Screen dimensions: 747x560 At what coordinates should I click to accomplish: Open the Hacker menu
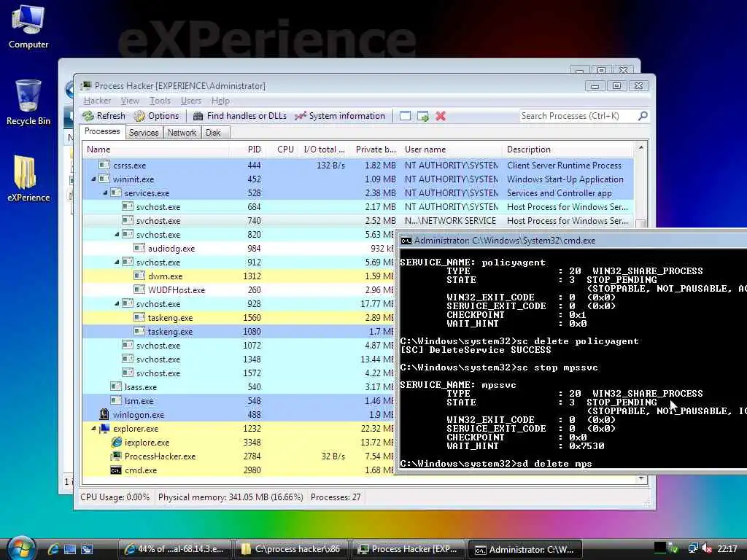click(x=97, y=101)
